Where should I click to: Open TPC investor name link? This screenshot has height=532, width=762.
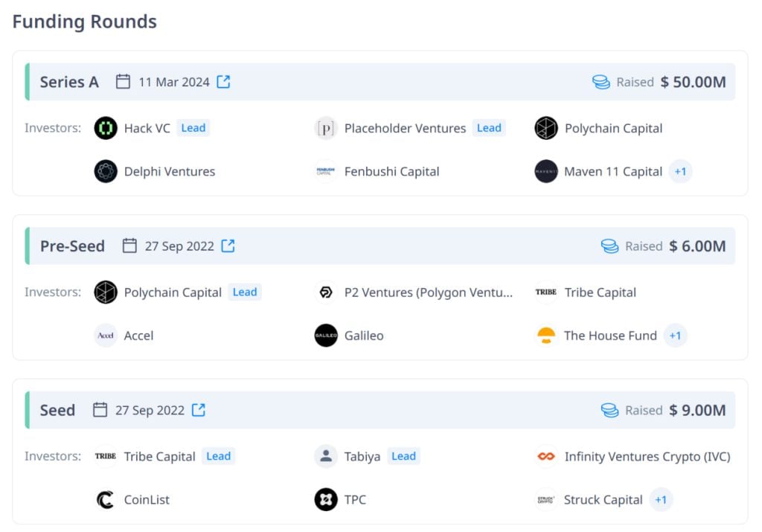click(355, 500)
